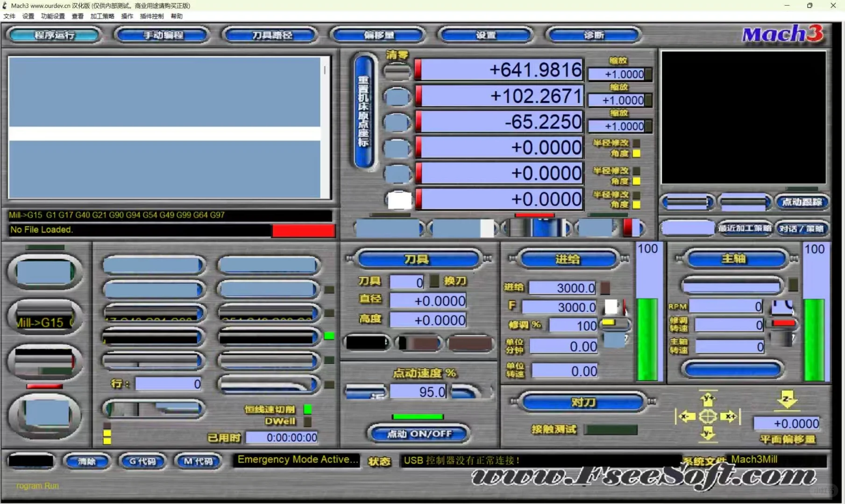Switch to the 手动编程 screen tab
Image resolution: width=845 pixels, height=504 pixels.
(163, 35)
